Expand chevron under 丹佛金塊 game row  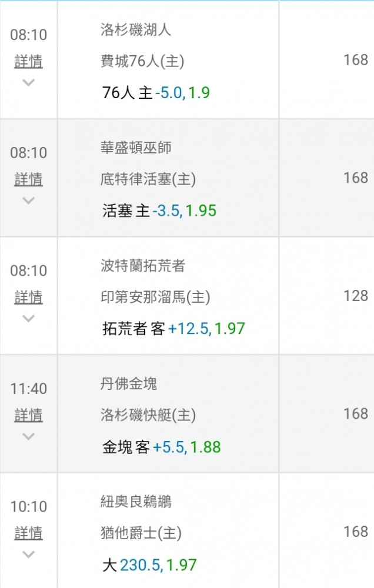click(x=28, y=436)
